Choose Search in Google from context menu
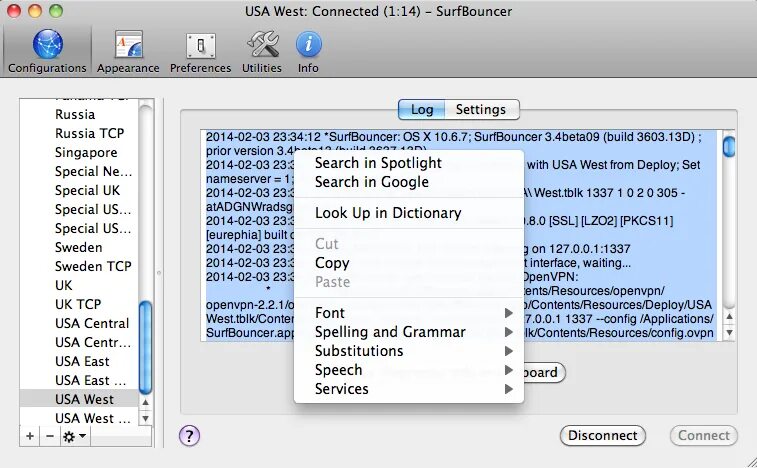Screen dimensions: 757x468 [x=408, y=182]
